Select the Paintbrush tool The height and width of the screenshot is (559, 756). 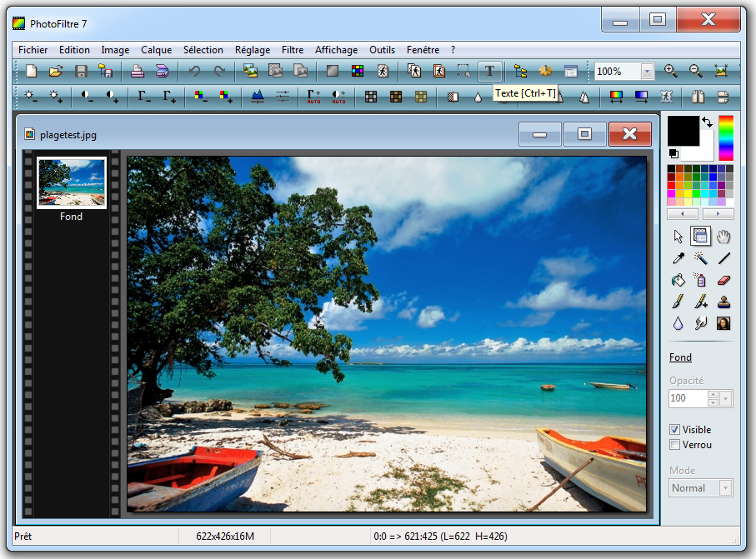678,302
